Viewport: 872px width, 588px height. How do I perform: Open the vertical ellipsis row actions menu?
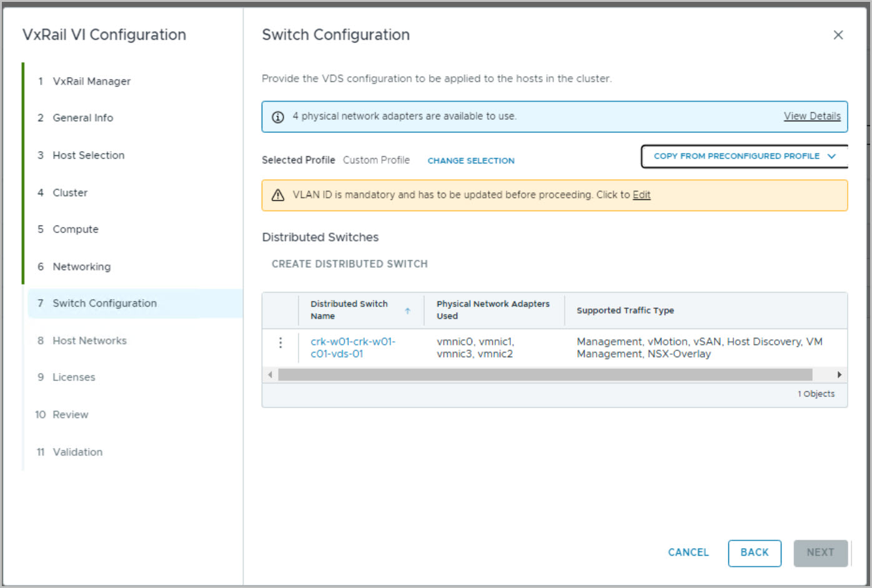click(280, 343)
